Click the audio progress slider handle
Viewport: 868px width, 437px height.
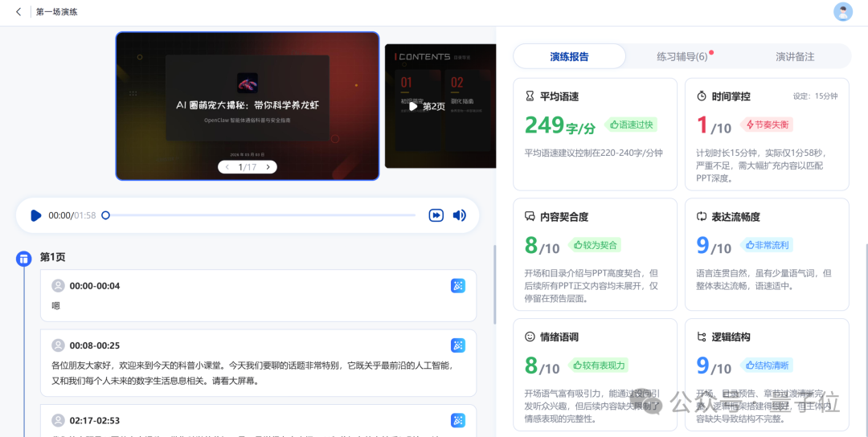(x=106, y=215)
